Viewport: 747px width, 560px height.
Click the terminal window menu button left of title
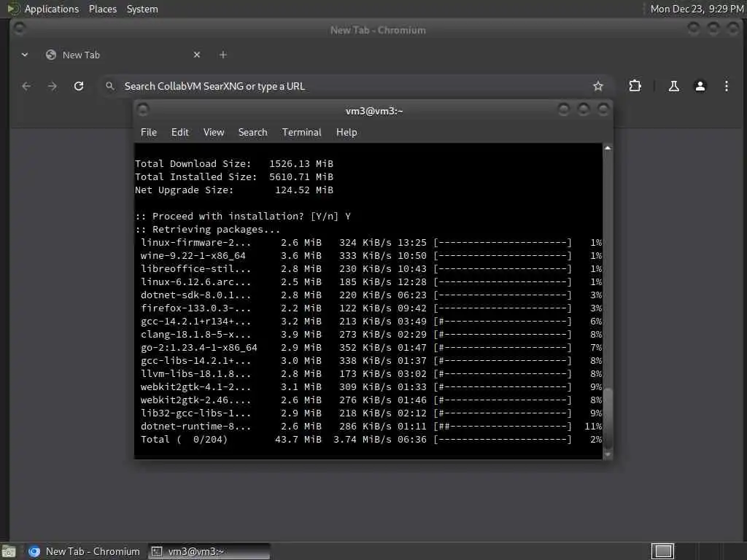point(142,110)
